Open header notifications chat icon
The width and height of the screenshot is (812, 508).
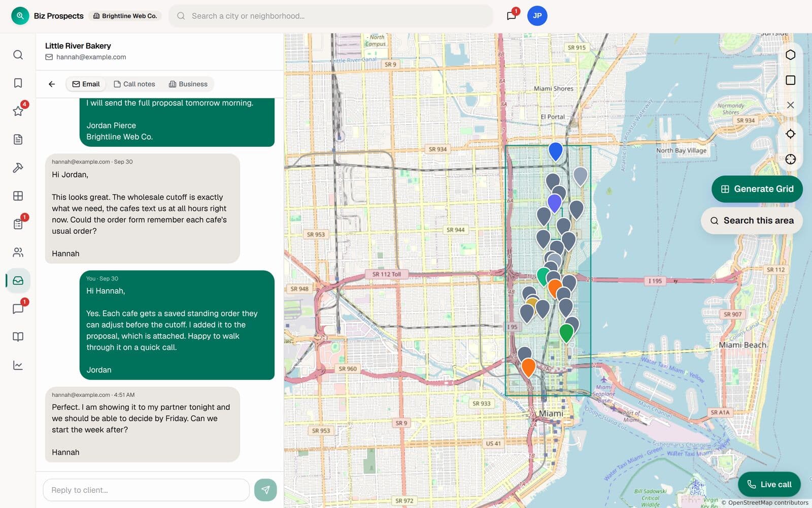point(512,16)
